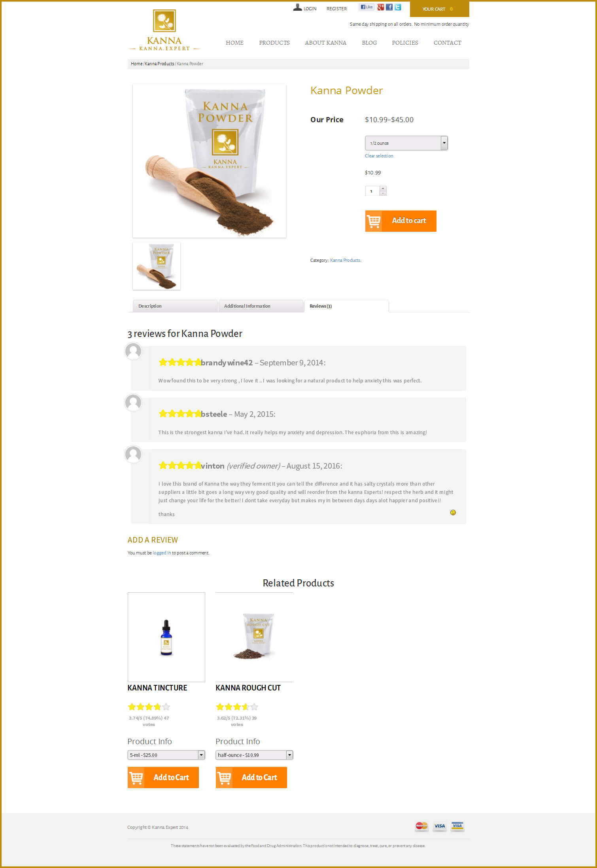This screenshot has width=597, height=868.
Task: Click brandywine42's reviewer avatar
Action: [x=133, y=351]
